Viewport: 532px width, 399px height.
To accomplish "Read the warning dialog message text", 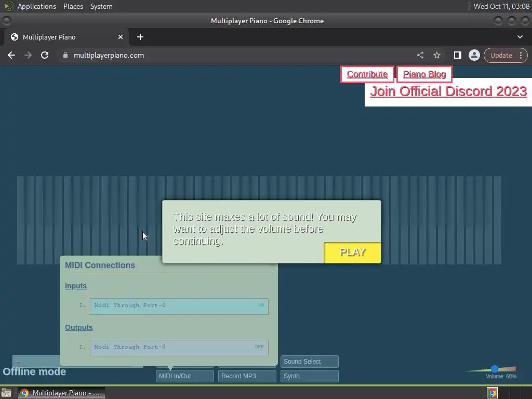I will point(265,229).
